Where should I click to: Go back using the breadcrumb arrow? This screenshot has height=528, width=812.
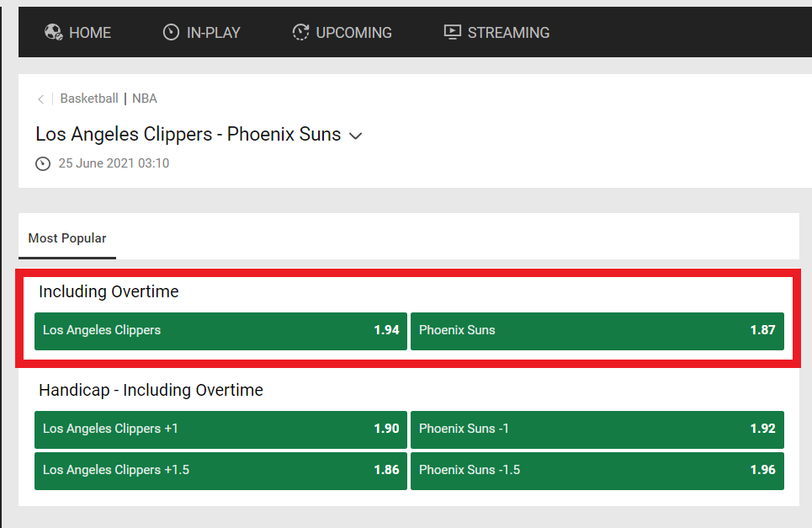40,99
